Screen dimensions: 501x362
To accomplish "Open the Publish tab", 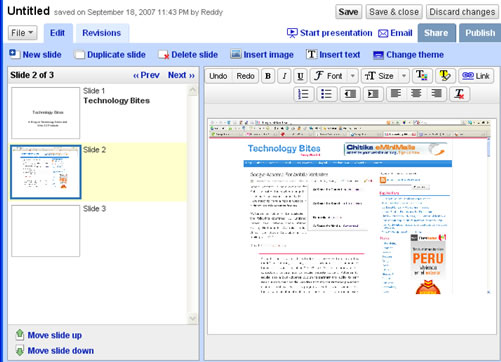I will 480,33.
